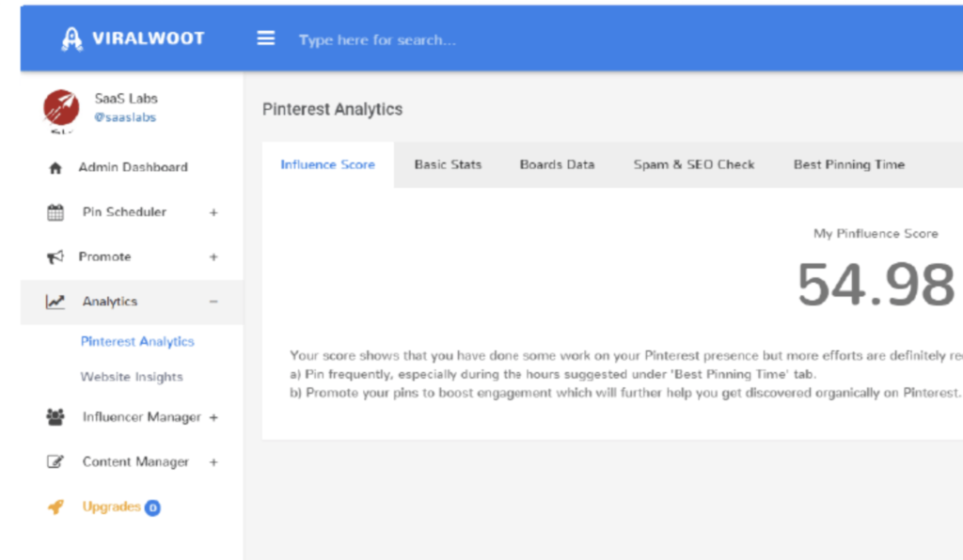Collapse the Analytics section
The image size is (963, 560).
click(x=215, y=302)
